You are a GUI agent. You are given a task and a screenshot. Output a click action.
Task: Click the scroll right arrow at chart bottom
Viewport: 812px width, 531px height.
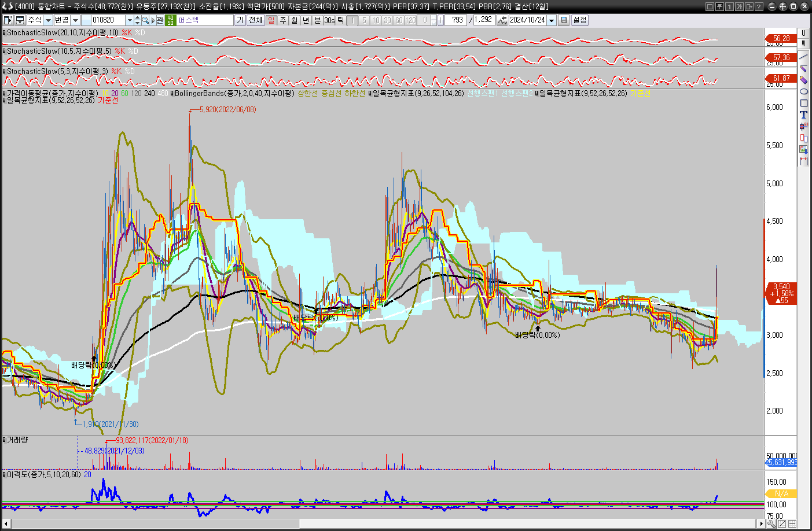pyautogui.click(x=762, y=523)
